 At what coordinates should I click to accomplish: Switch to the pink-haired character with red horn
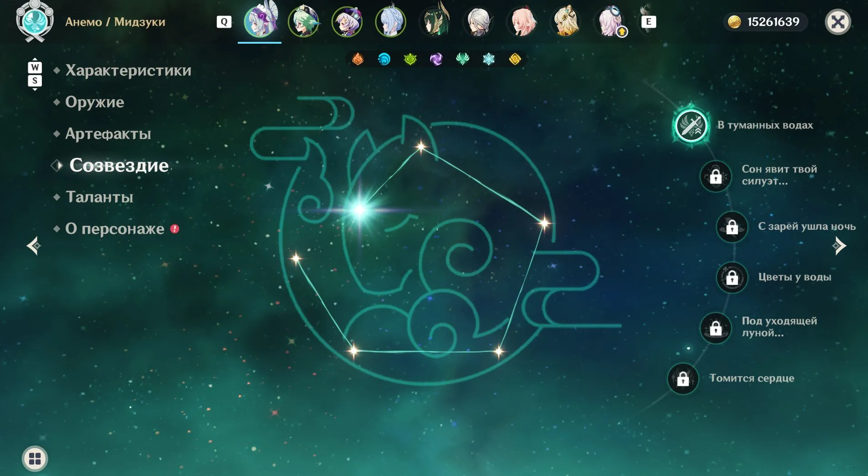coord(522,21)
